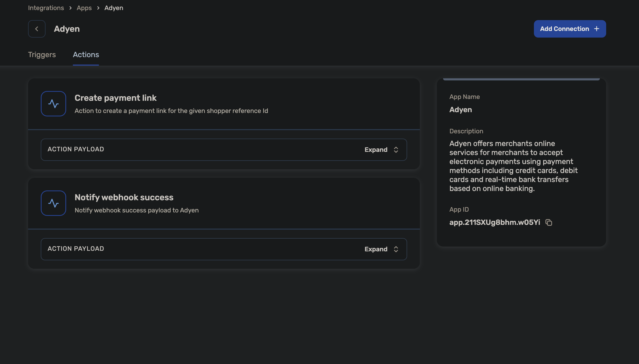Open the Apps breadcrumb link
The height and width of the screenshot is (364, 639).
pyautogui.click(x=84, y=8)
